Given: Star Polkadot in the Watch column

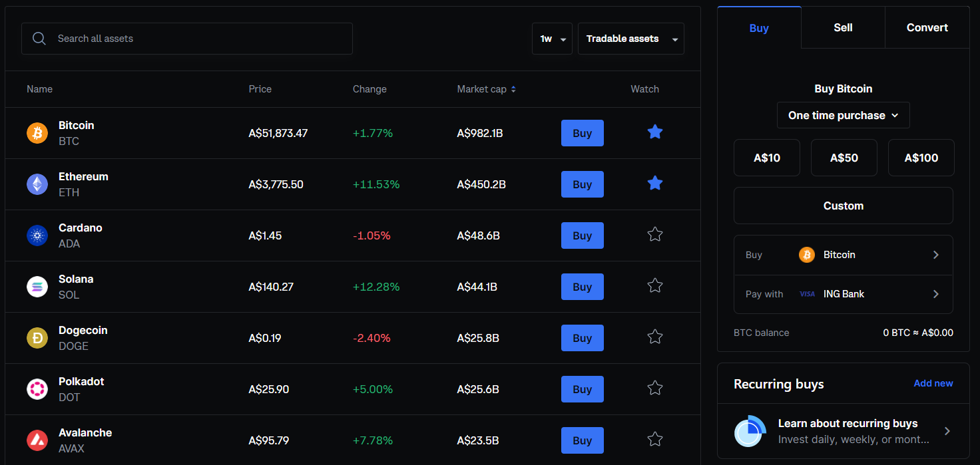Looking at the screenshot, I should pos(655,388).
